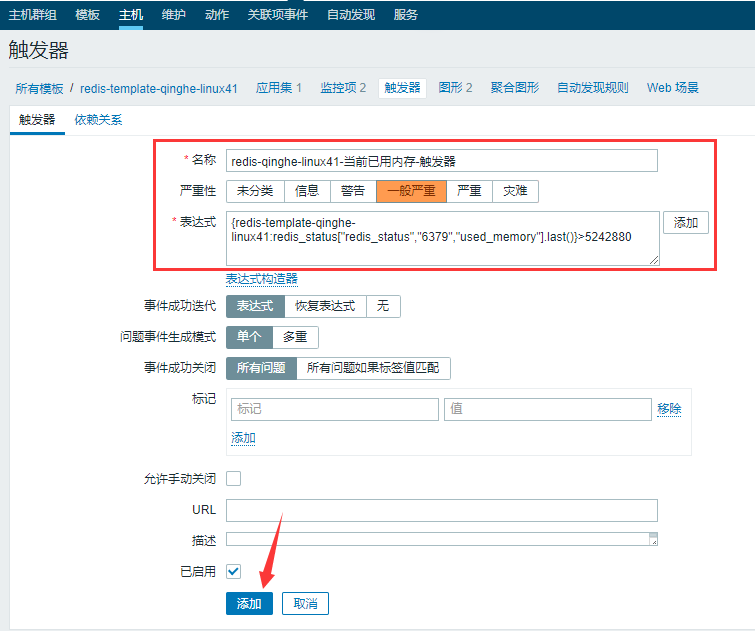
Task: Open the 模板 menu item
Action: click(87, 14)
